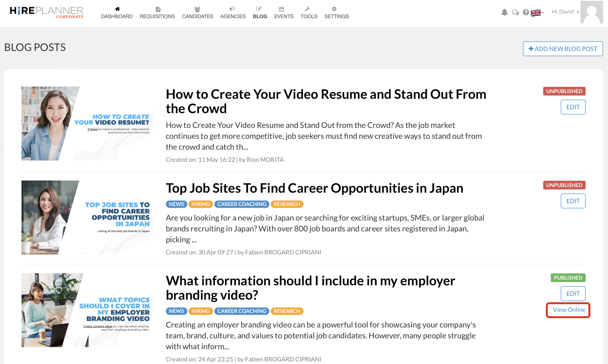Open the 'Top Job Sites' blog post title
Screen dimensions: 608x364
(x=314, y=188)
